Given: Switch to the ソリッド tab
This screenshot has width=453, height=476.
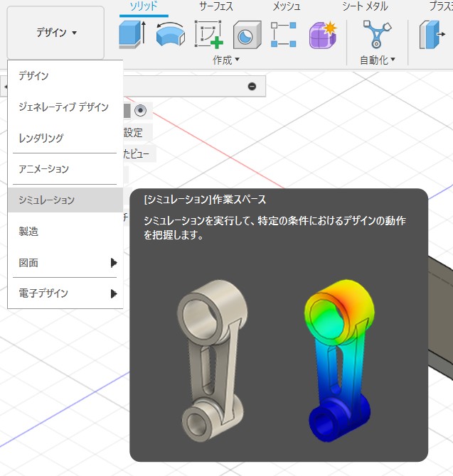Looking at the screenshot, I should (x=144, y=6).
